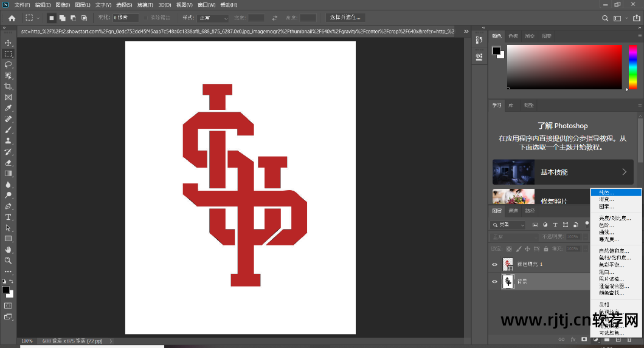Click the screen mode icon in toolbox
Screen dimensions: 644x348
pos(8,317)
